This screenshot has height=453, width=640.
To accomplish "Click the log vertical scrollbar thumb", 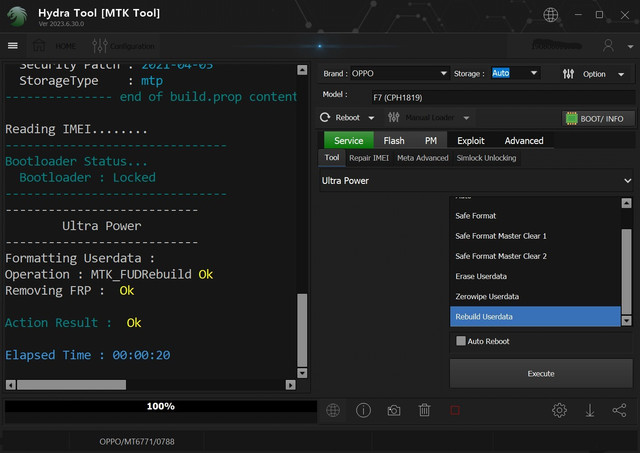I will coord(302,330).
